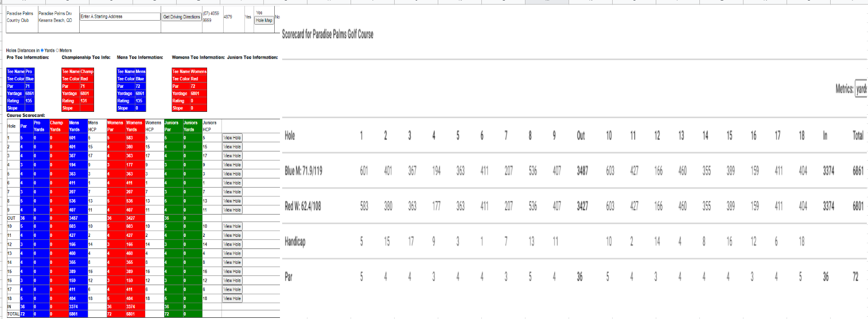Select the Meters distance radio button
This screenshot has height=319, width=868.
point(58,50)
